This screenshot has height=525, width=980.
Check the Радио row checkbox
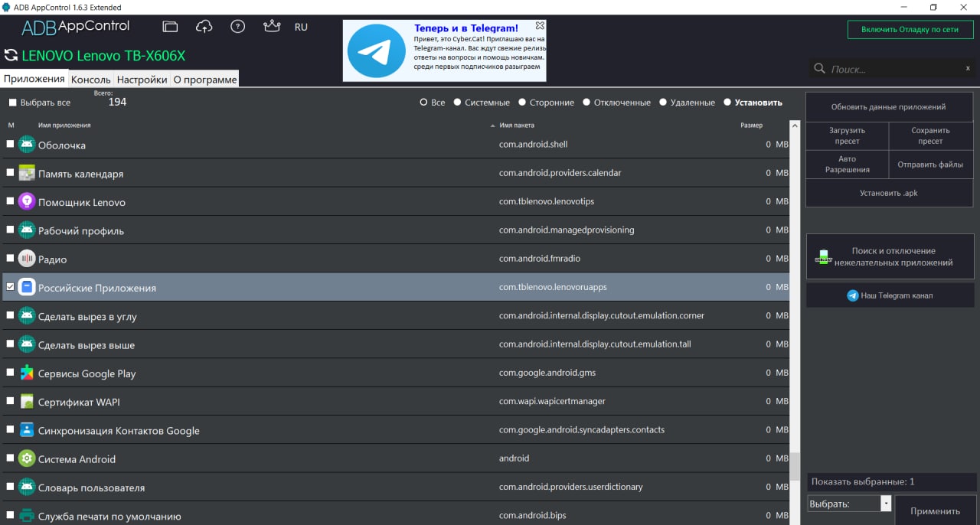10,258
